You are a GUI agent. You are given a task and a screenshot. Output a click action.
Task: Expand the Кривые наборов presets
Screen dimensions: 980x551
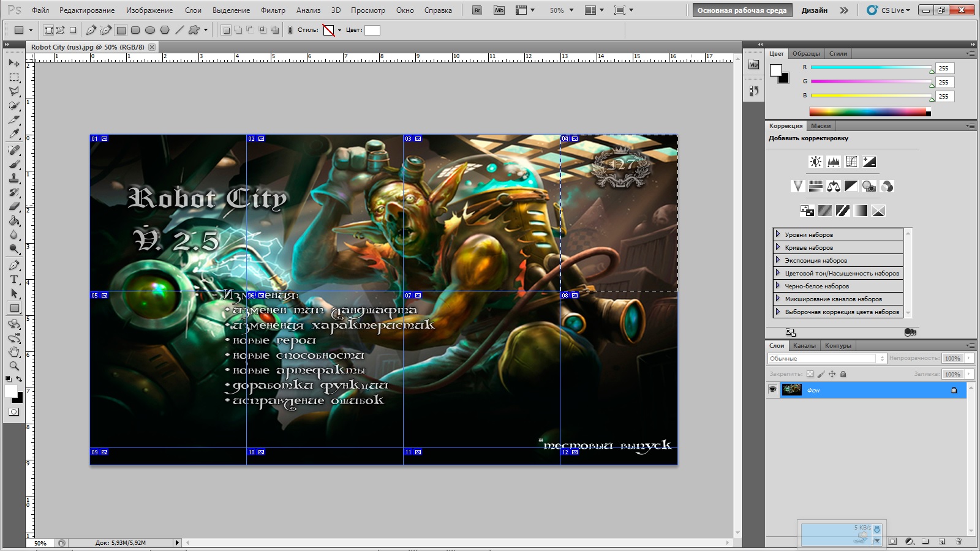pyautogui.click(x=778, y=247)
